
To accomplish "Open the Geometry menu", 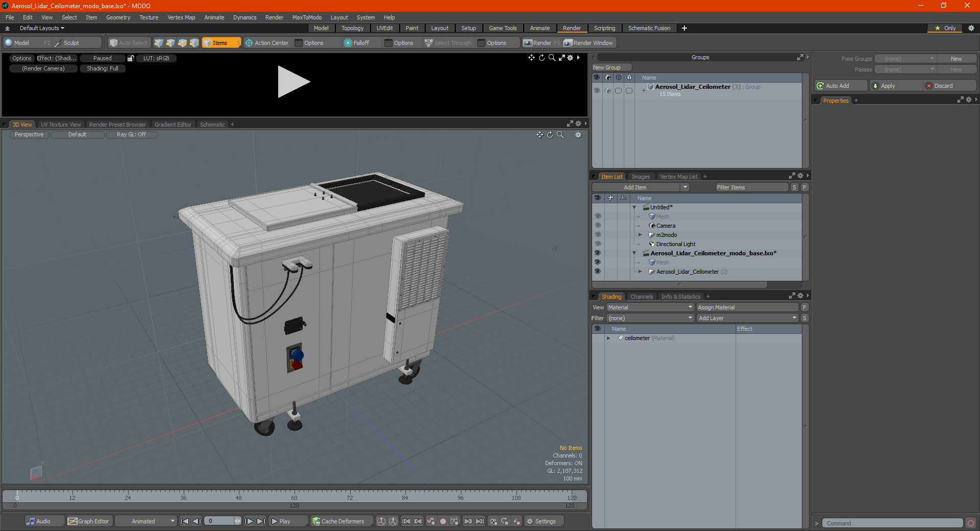I will (118, 17).
